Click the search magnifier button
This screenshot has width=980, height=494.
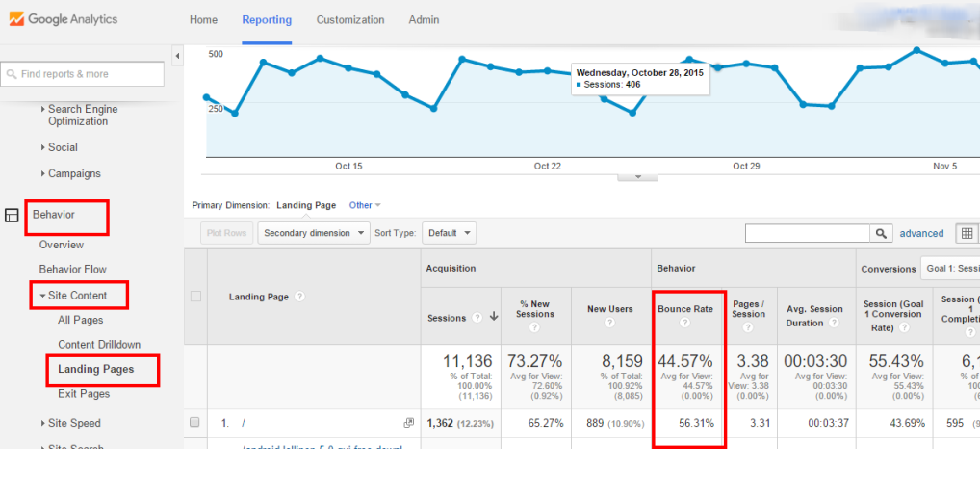pos(881,233)
